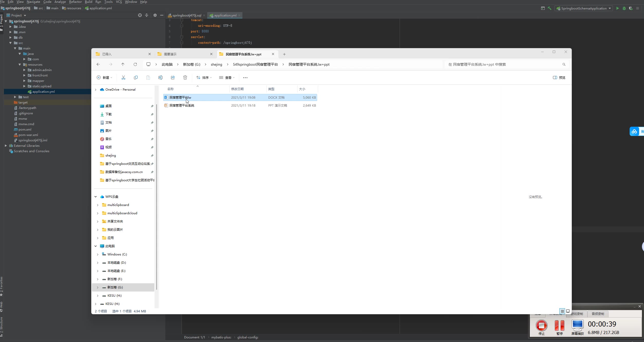The height and width of the screenshot is (342, 644).
Task: Click the Run icon for SpringbootSchemaApplication
Action: tap(618, 8)
